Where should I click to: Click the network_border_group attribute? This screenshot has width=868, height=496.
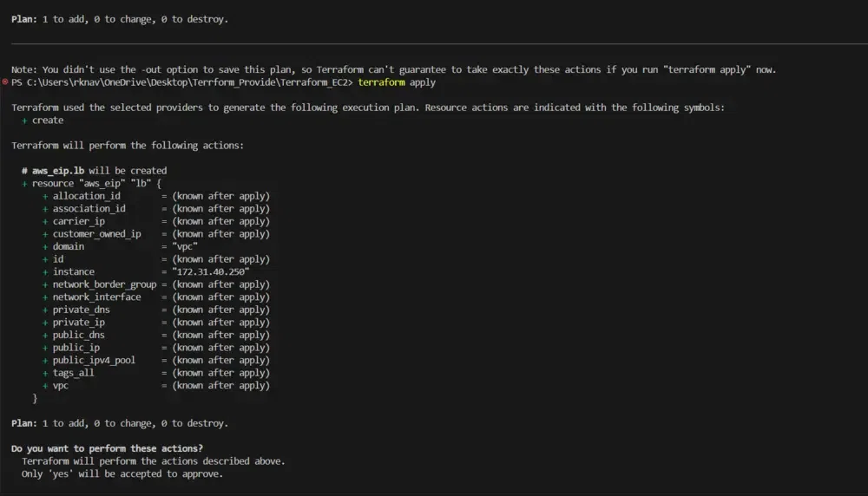(104, 284)
